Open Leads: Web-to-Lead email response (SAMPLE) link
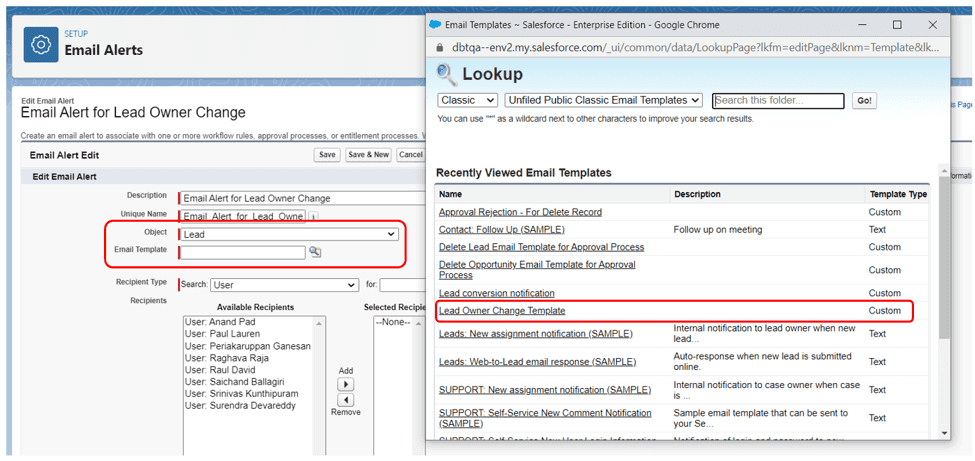Viewport: 975px width, 461px height. [x=538, y=361]
